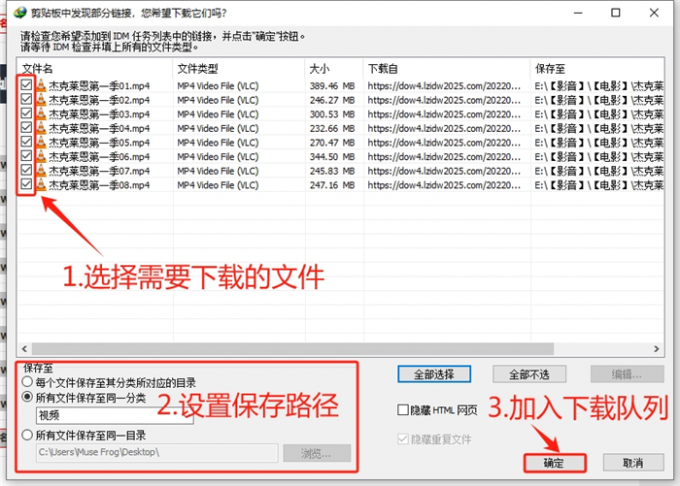
Task: Click VLC cone icon for 杰克莱恩第一季08.mp4
Action: click(x=41, y=185)
